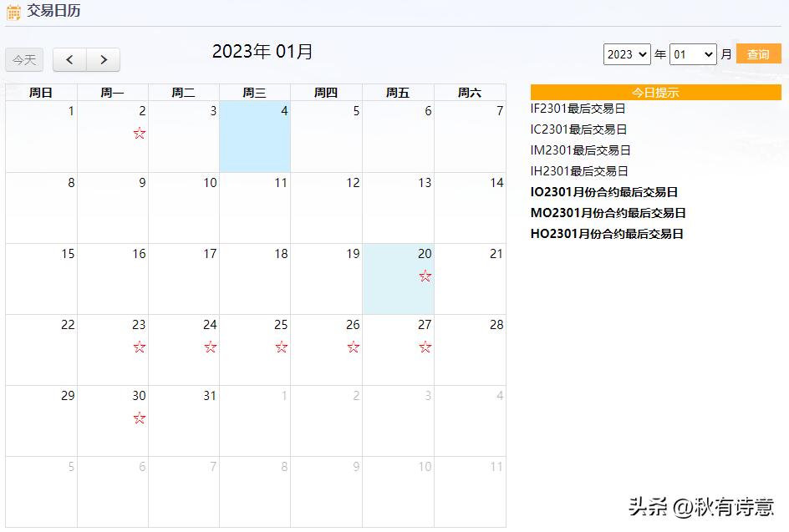Go to next month using the right arrow

tap(104, 59)
